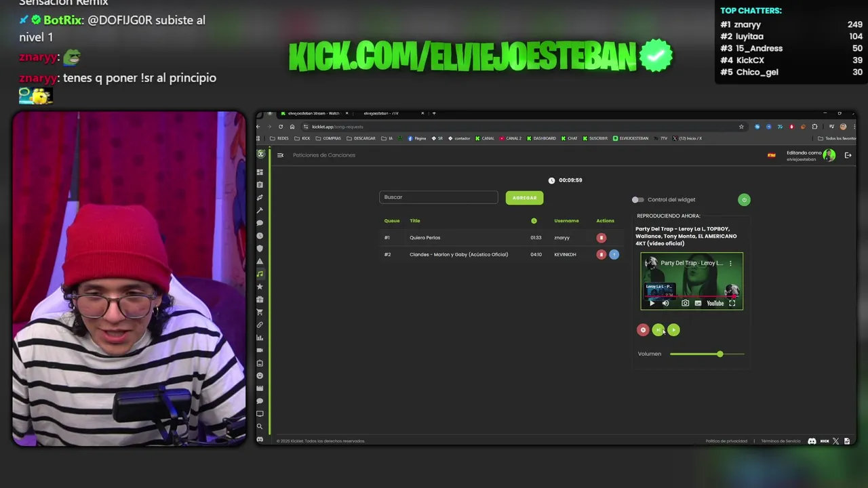Open the Spanish flag language selector
868x488 pixels.
click(771, 155)
